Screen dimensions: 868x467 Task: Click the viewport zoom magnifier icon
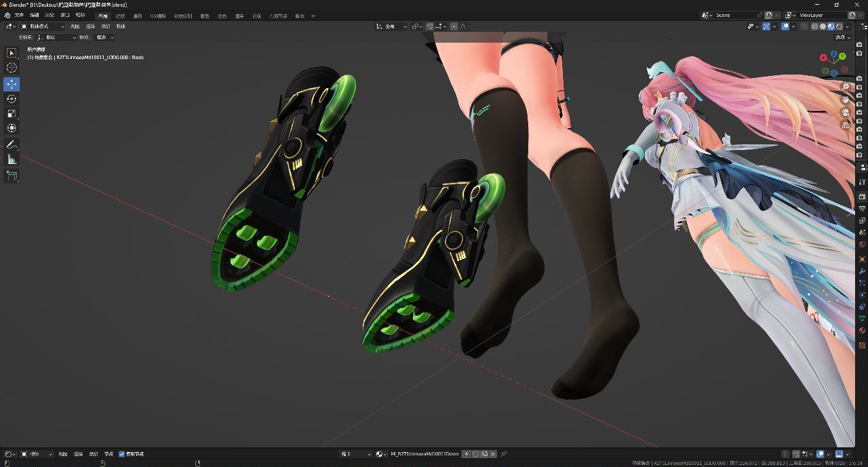click(846, 87)
